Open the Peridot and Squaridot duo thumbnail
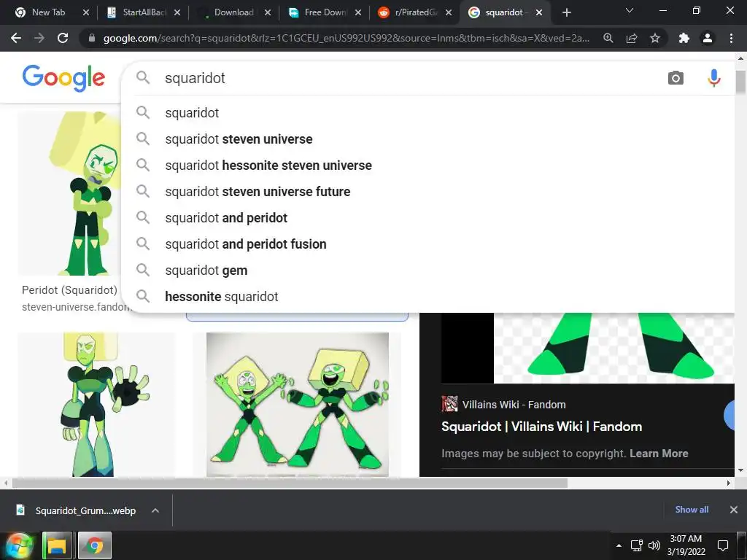Screen dimensions: 747x560 (298, 404)
